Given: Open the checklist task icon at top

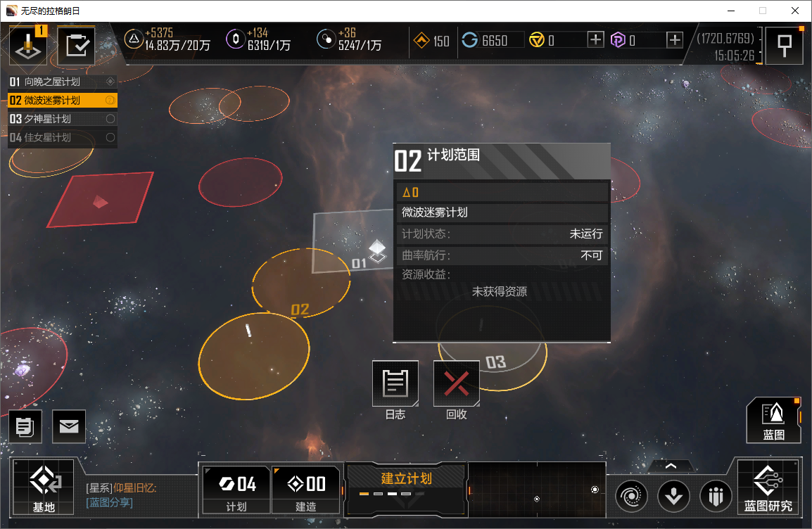Looking at the screenshot, I should tap(77, 46).
